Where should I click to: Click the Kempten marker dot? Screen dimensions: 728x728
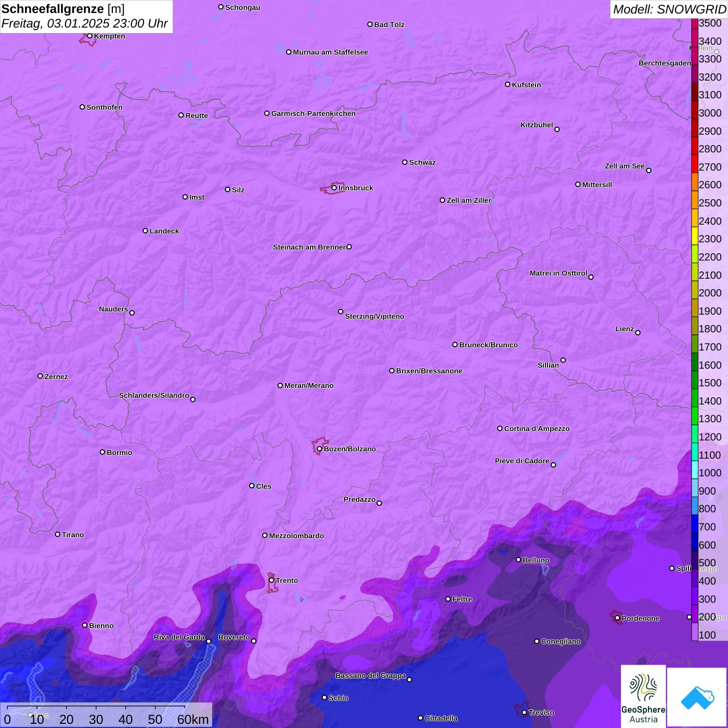click(89, 36)
